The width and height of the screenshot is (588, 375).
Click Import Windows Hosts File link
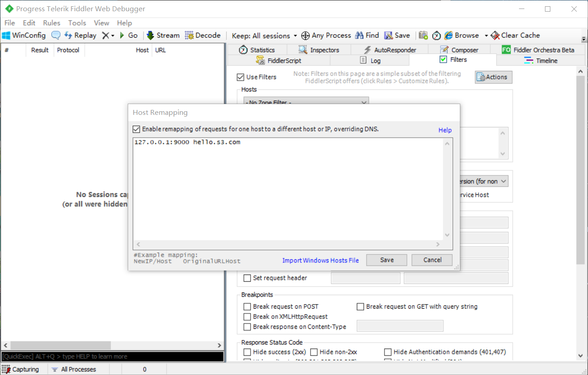point(320,261)
